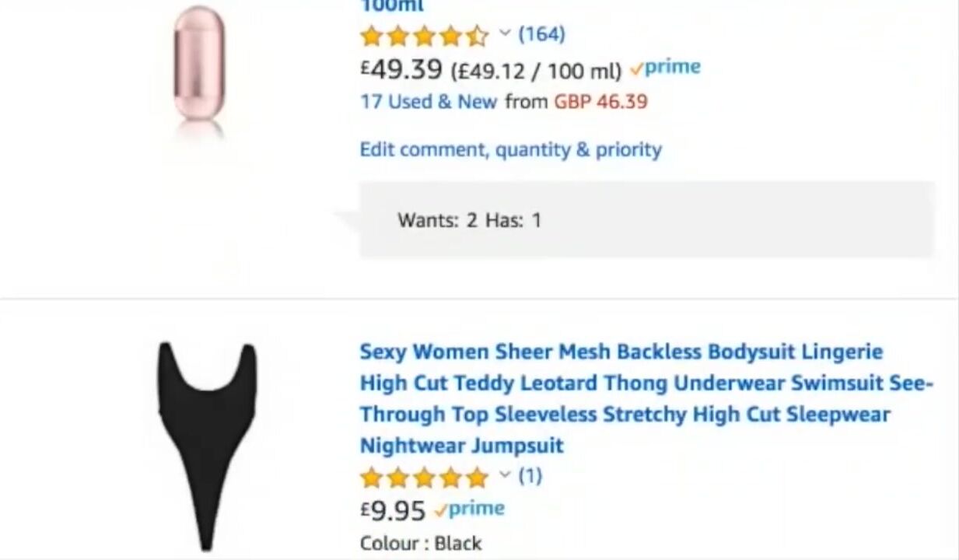
Task: Click the 4.5-star rating of the perfume
Action: click(x=424, y=35)
